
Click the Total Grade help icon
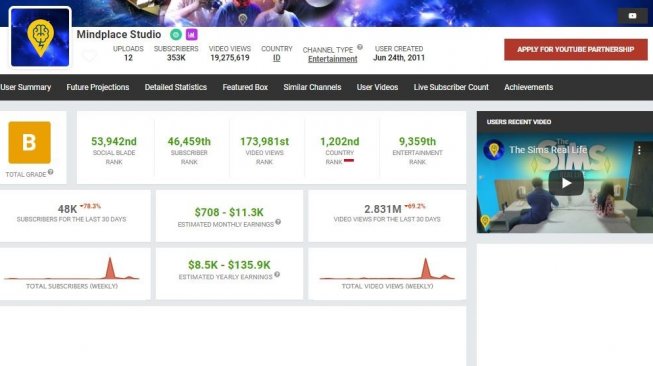click(x=50, y=172)
